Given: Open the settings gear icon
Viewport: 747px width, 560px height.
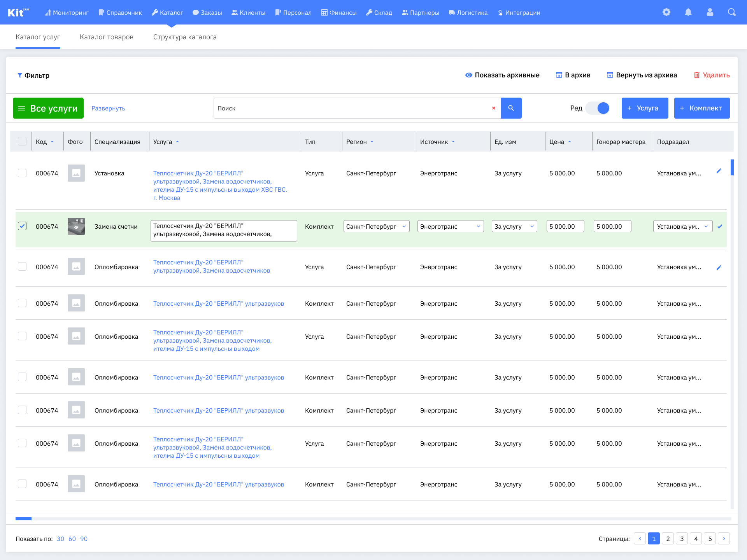Looking at the screenshot, I should (666, 12).
